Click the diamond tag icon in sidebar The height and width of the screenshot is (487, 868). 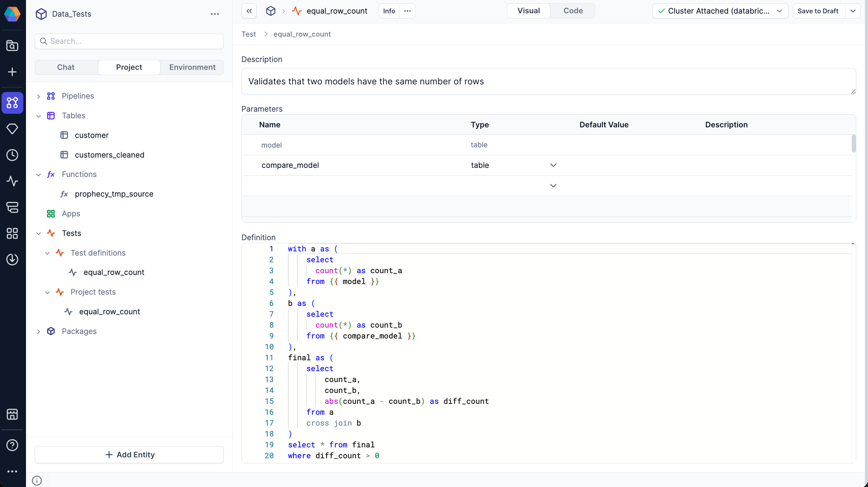(12, 129)
